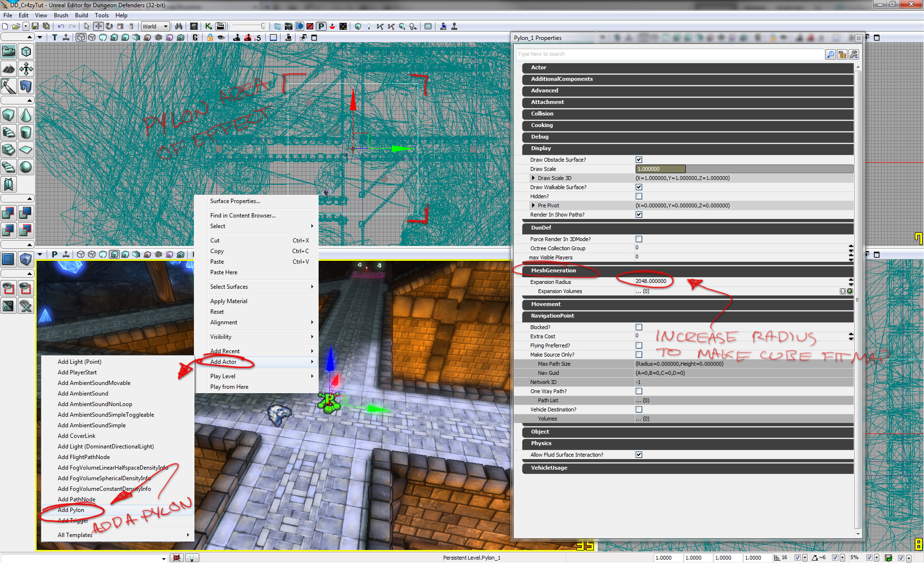Click the Show All Actors icon
This screenshot has width=924, height=563.
click(x=26, y=306)
